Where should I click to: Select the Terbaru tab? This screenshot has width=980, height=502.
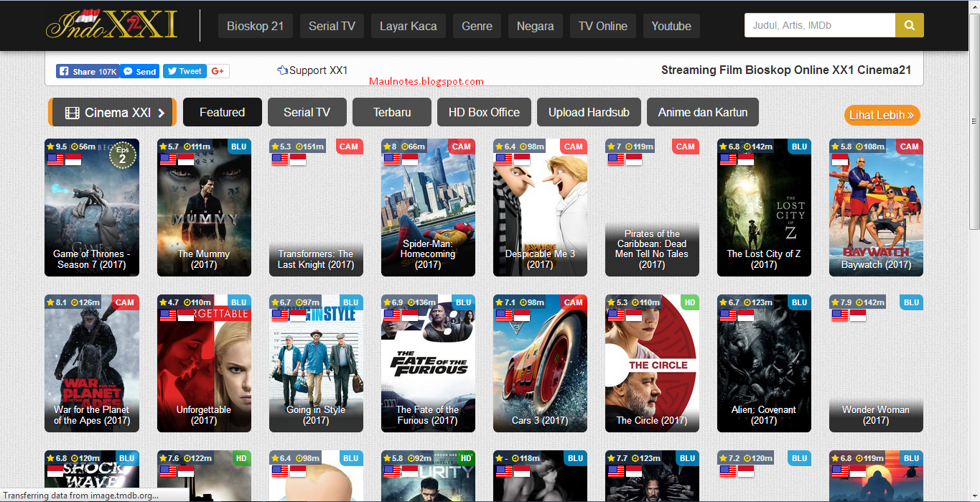[x=392, y=112]
